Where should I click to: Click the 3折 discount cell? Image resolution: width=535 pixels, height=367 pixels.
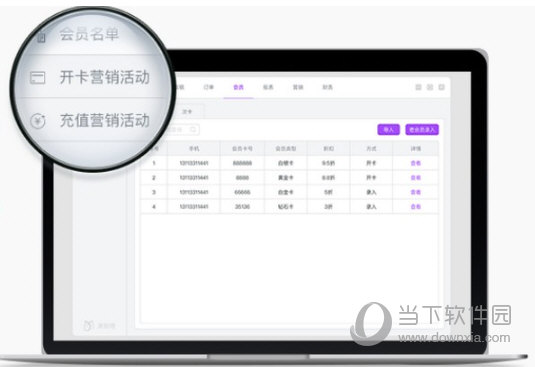click(329, 207)
